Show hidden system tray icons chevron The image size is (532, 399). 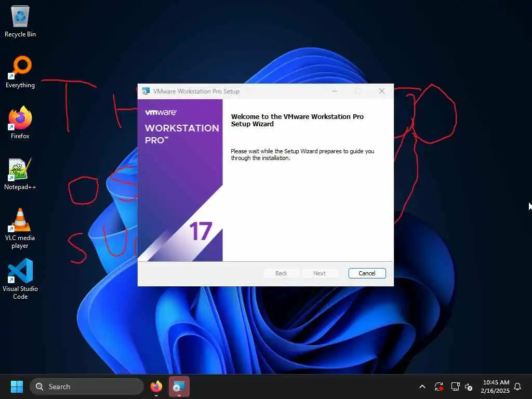422,387
